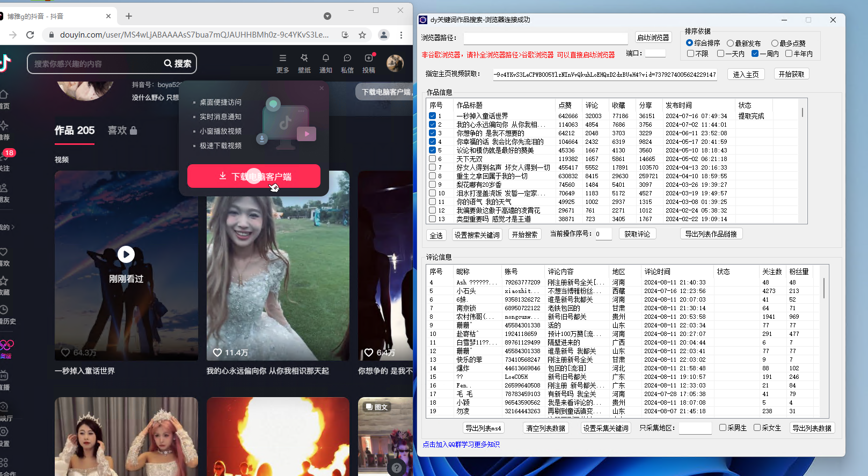Open the 更多 menu icon in Douyin header

(x=282, y=63)
